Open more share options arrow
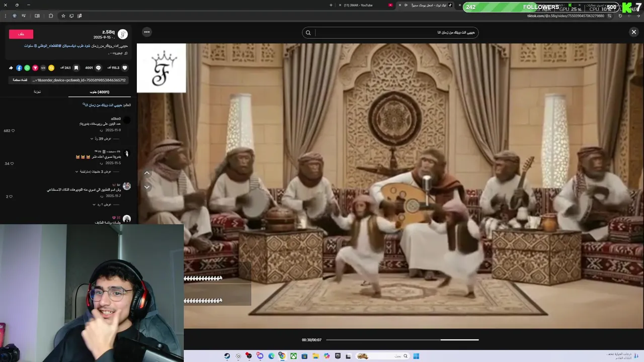The width and height of the screenshot is (644, 362). coord(11,68)
